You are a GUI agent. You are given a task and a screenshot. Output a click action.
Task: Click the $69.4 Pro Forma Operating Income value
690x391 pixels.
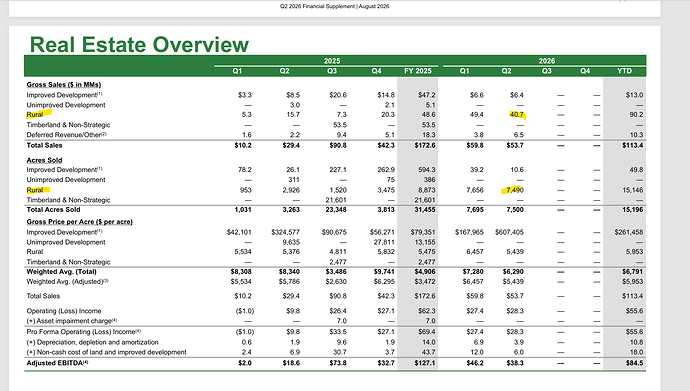click(427, 332)
